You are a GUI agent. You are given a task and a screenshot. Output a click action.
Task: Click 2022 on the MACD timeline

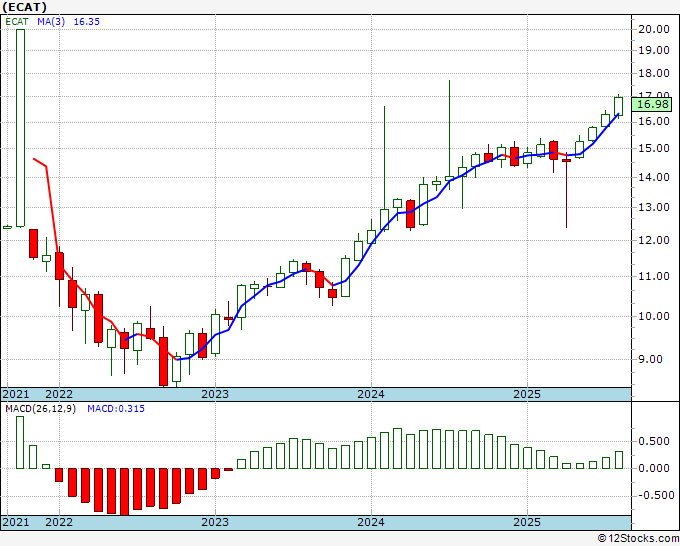pyautogui.click(x=59, y=522)
